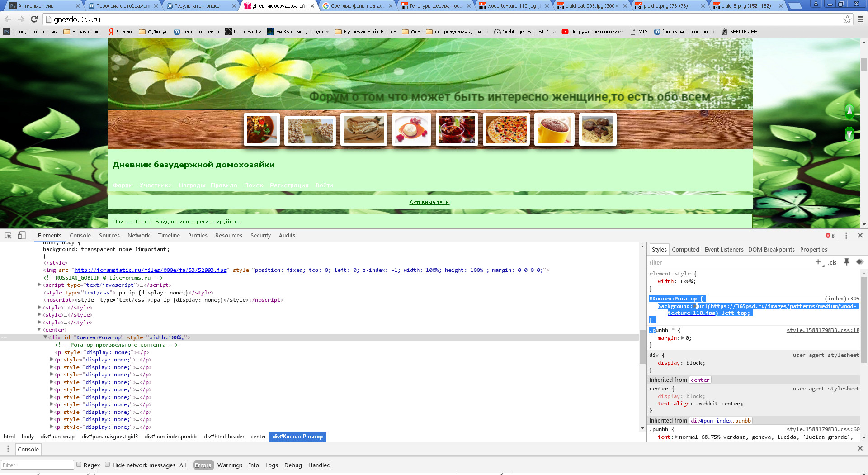The height and width of the screenshot is (475, 868).
Task: Toggle element state pin icon
Action: [x=847, y=262]
